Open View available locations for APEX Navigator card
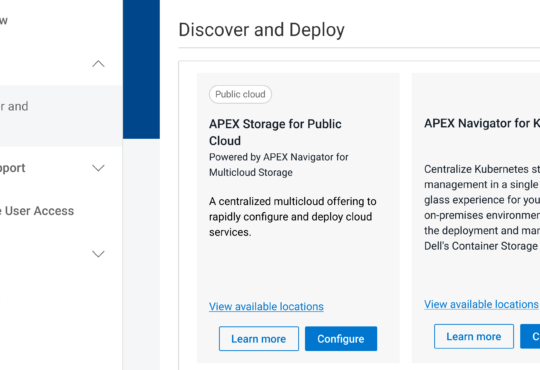 (x=481, y=305)
